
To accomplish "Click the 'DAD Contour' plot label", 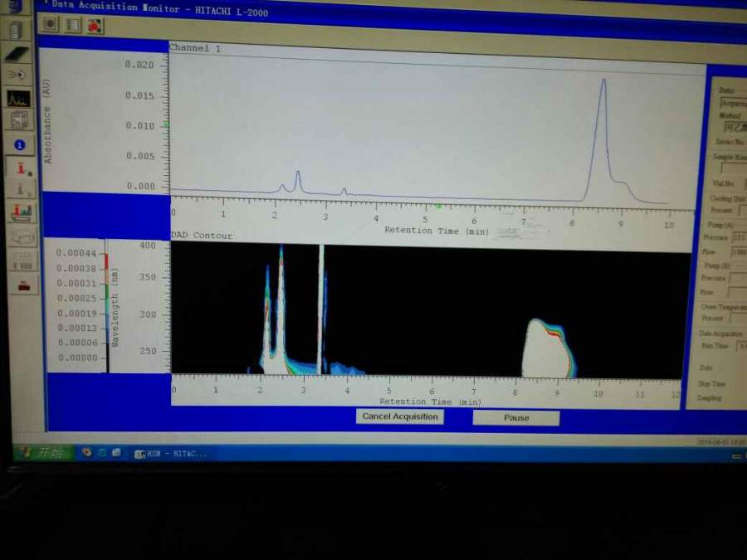I will [202, 236].
